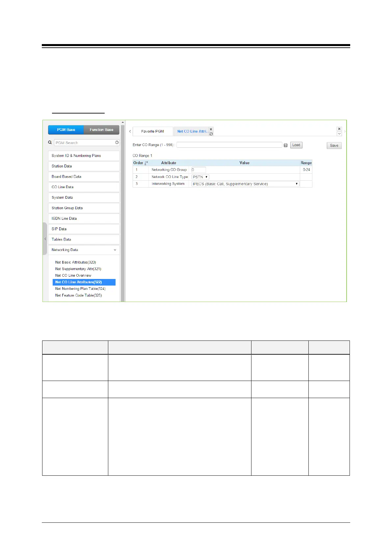Click the Networking CO Group label
Screen dimensions: 392x554
click(x=169, y=170)
